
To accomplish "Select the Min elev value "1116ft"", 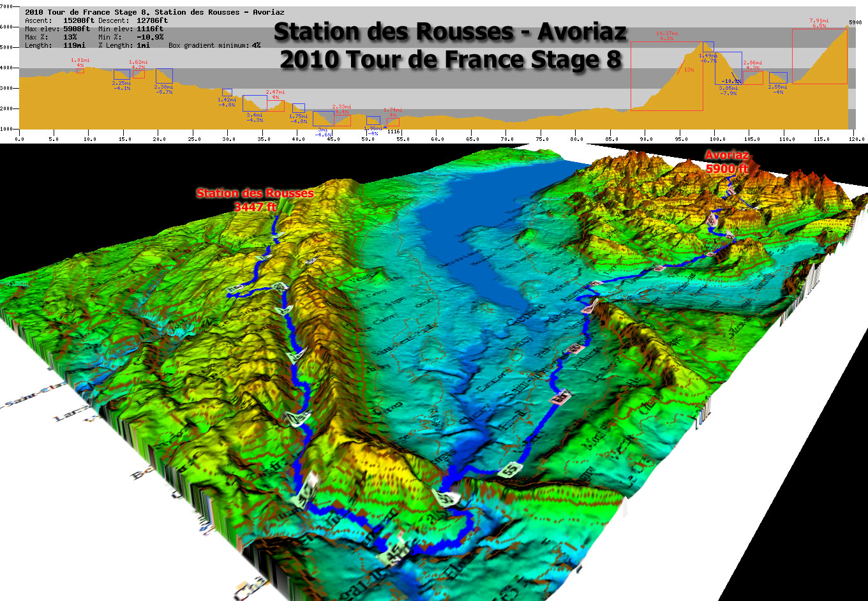I will pyautogui.click(x=150, y=29).
